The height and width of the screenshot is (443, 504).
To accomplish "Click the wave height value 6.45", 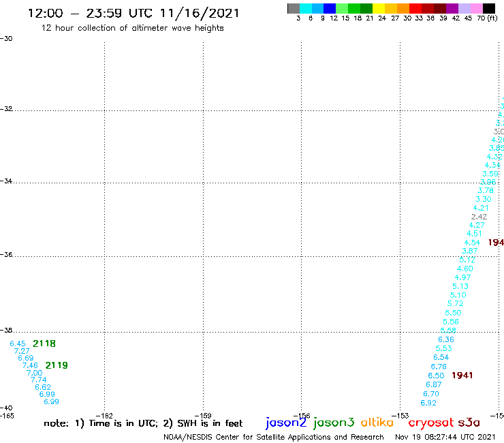I will pos(17,344).
